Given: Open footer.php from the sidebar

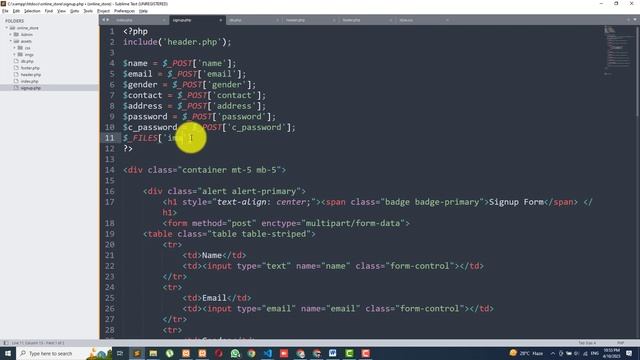Looking at the screenshot, I should click(x=30, y=68).
